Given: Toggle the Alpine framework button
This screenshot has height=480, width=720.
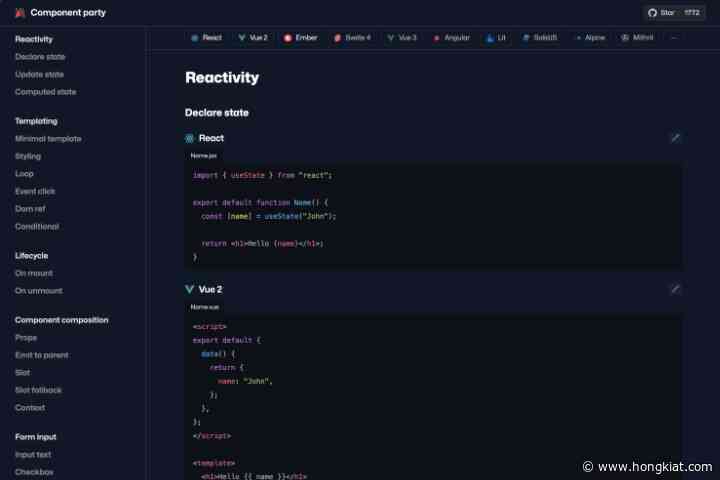Looking at the screenshot, I should pos(591,38).
